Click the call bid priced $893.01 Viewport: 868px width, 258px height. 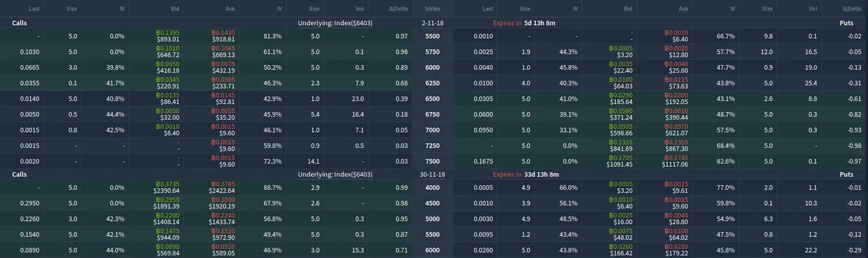[x=168, y=36]
